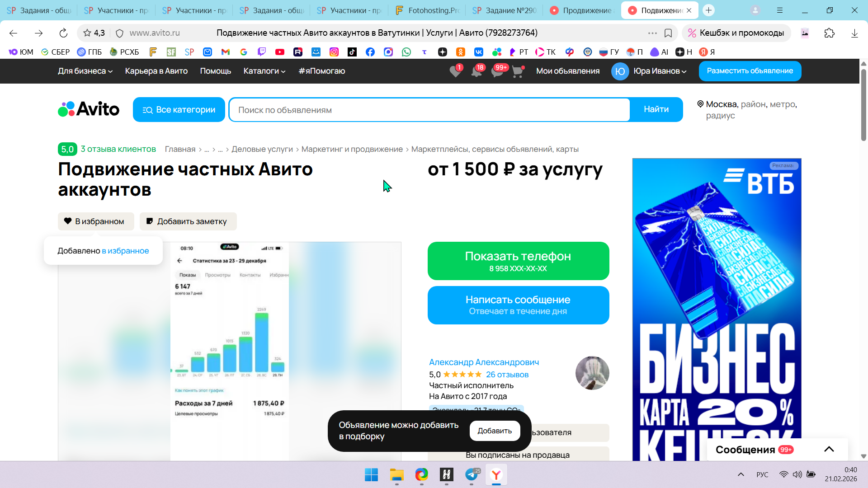The image size is (868, 488).
Task: Expand the 'Для бизнеса' dropdown menu
Action: coord(85,71)
